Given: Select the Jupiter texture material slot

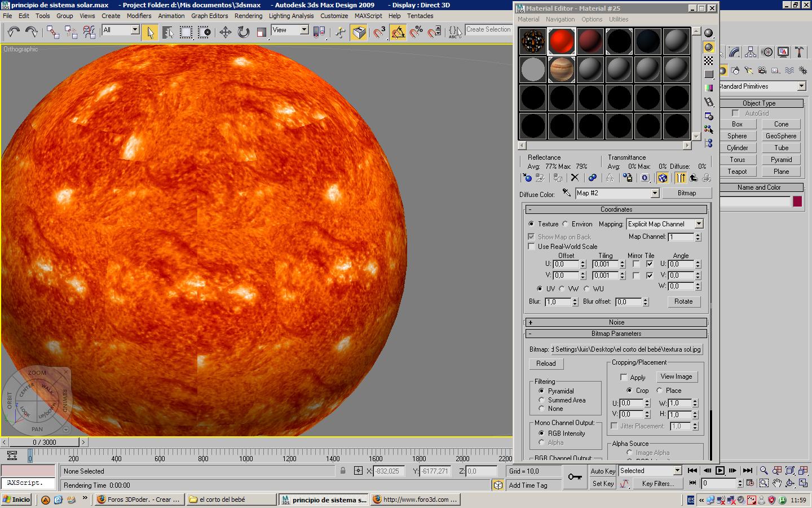Looking at the screenshot, I should point(561,70).
